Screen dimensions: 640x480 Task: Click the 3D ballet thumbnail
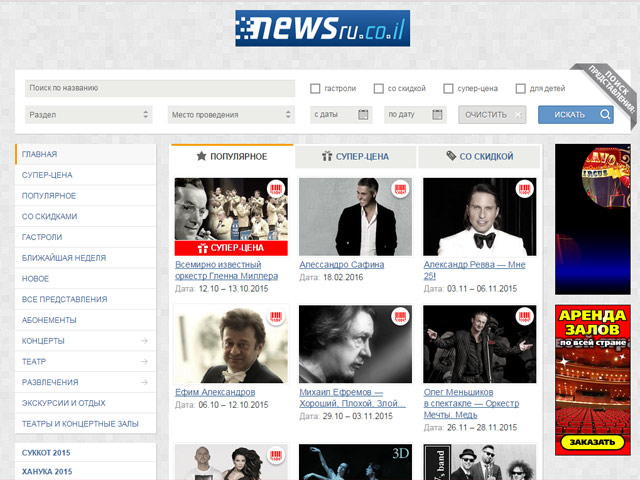tap(356, 462)
